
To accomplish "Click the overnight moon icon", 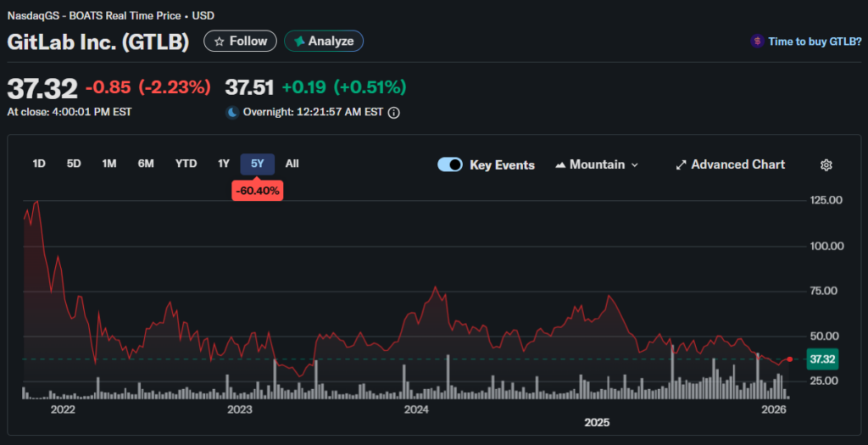I will 231,112.
